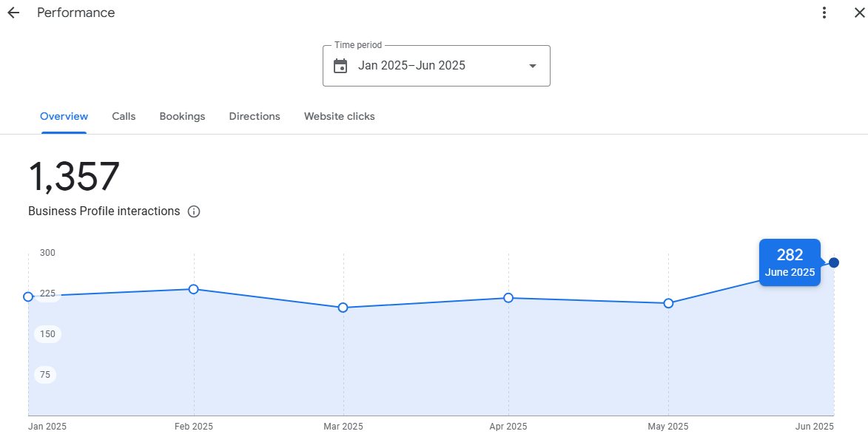Click the calendar icon in Time period

pos(340,66)
